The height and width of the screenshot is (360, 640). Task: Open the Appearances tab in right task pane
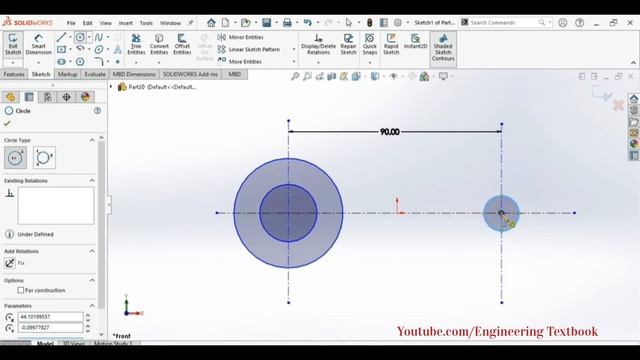point(633,144)
